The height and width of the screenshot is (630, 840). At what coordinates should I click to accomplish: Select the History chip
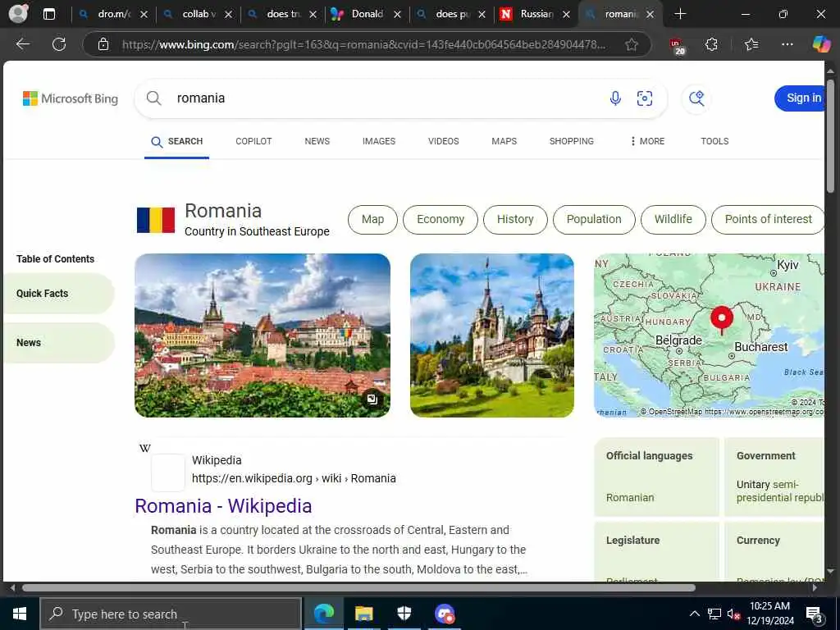click(x=515, y=220)
